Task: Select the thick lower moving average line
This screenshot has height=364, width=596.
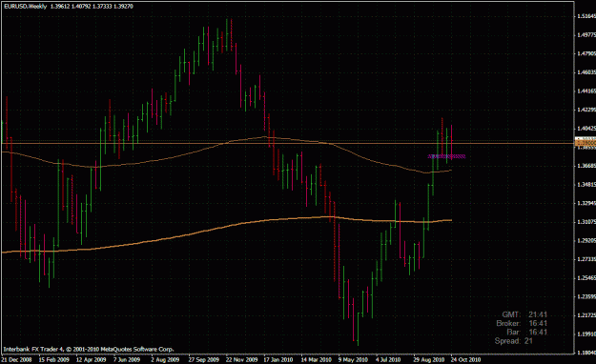Action: [x=228, y=226]
